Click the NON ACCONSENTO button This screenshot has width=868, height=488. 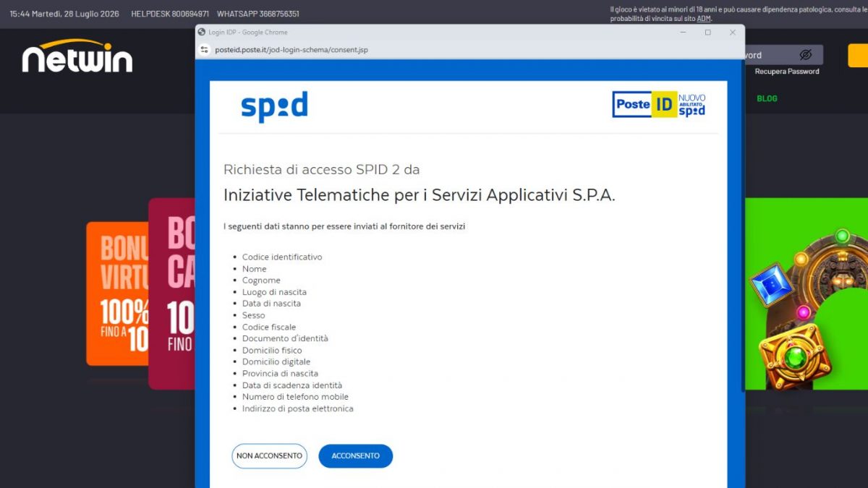[x=269, y=456]
